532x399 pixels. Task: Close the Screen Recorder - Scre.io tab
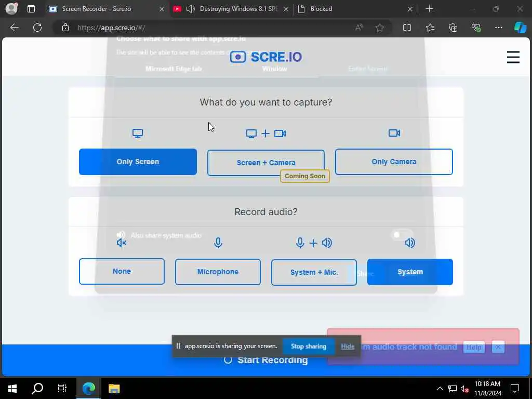[162, 9]
